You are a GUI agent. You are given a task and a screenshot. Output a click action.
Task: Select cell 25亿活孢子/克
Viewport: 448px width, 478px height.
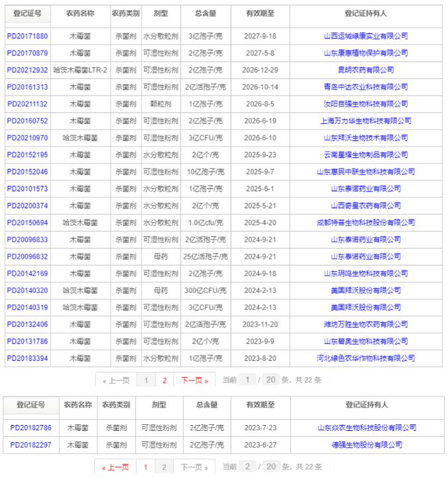pyautogui.click(x=205, y=257)
